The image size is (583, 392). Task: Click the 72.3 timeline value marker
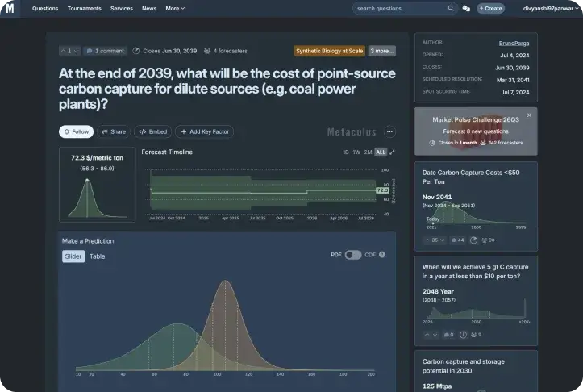coord(382,190)
